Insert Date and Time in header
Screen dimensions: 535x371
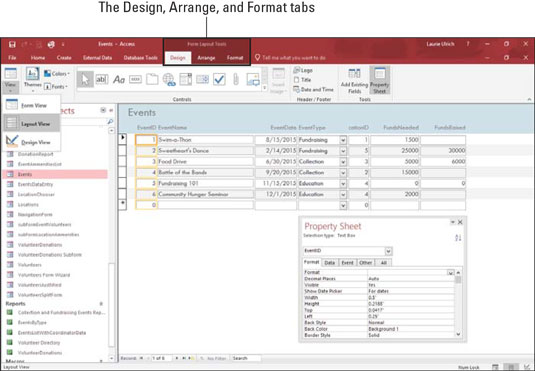(313, 89)
